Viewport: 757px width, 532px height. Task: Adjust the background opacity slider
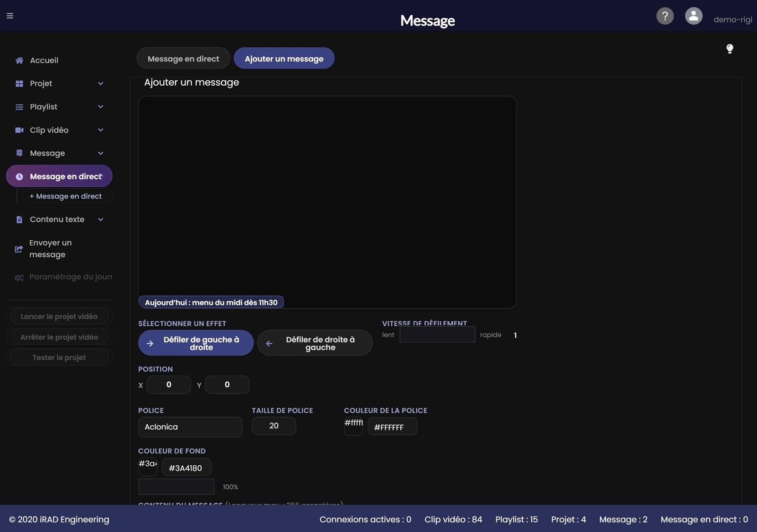point(176,487)
